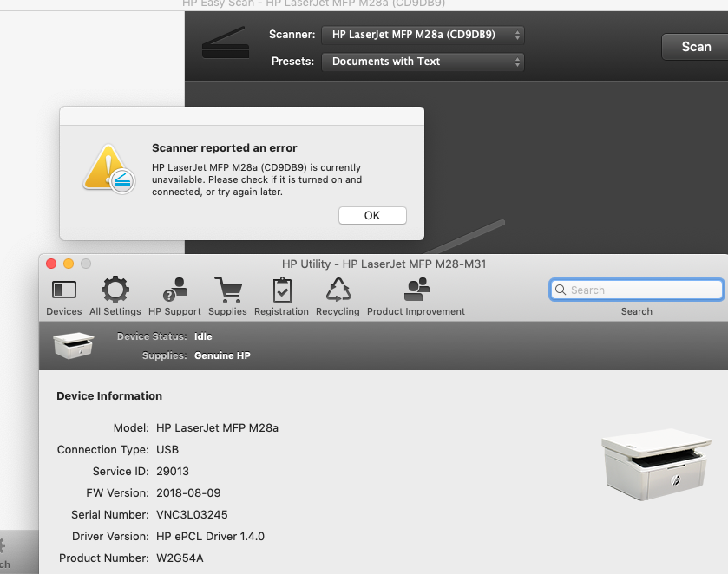
Task: Select the driver version HP ePCL Driver 1.4.0
Action: [x=210, y=537]
